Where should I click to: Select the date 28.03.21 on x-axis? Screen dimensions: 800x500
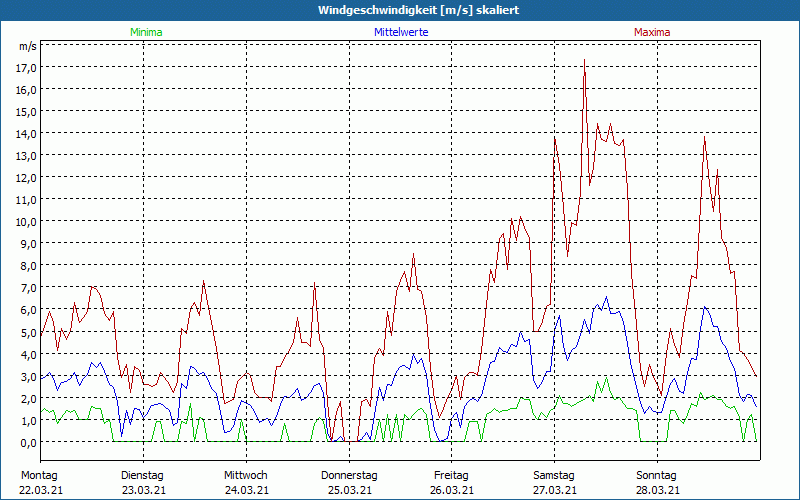click(x=657, y=489)
